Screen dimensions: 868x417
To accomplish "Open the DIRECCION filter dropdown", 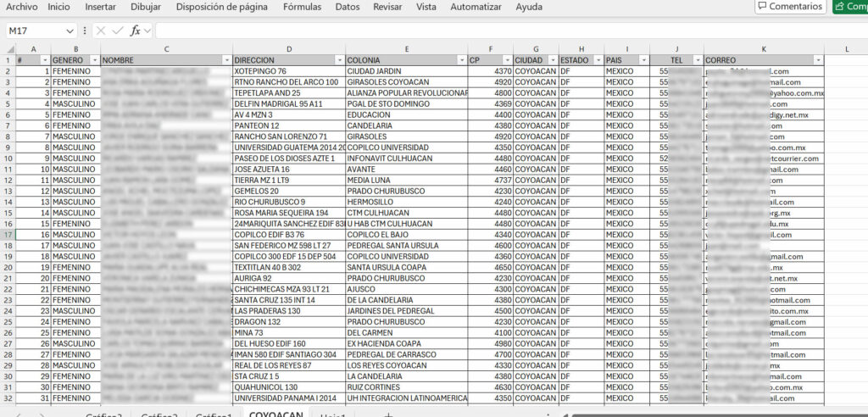I will coord(339,60).
